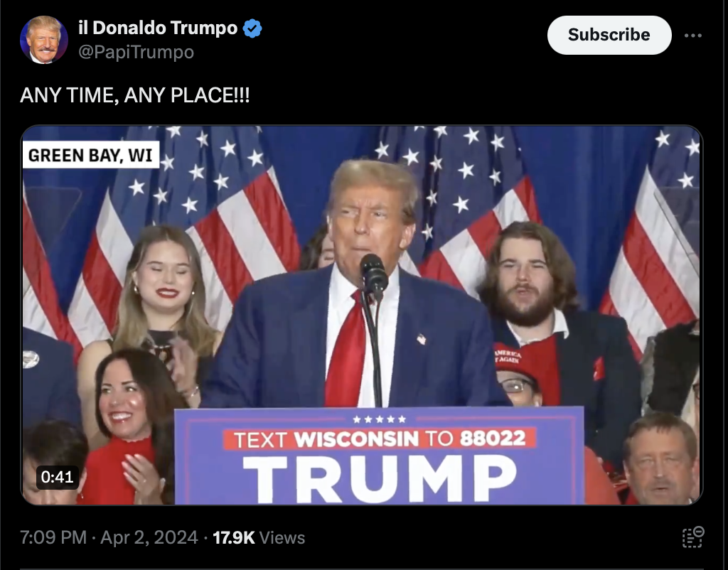Click the GREEN BAY, WI caption label
This screenshot has height=570, width=728.
(90, 154)
